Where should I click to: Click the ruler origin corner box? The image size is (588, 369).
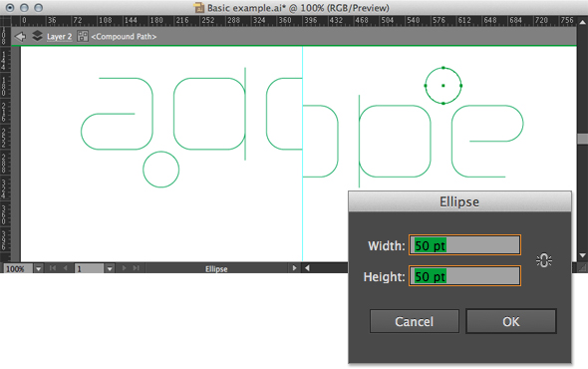pyautogui.click(x=6, y=21)
